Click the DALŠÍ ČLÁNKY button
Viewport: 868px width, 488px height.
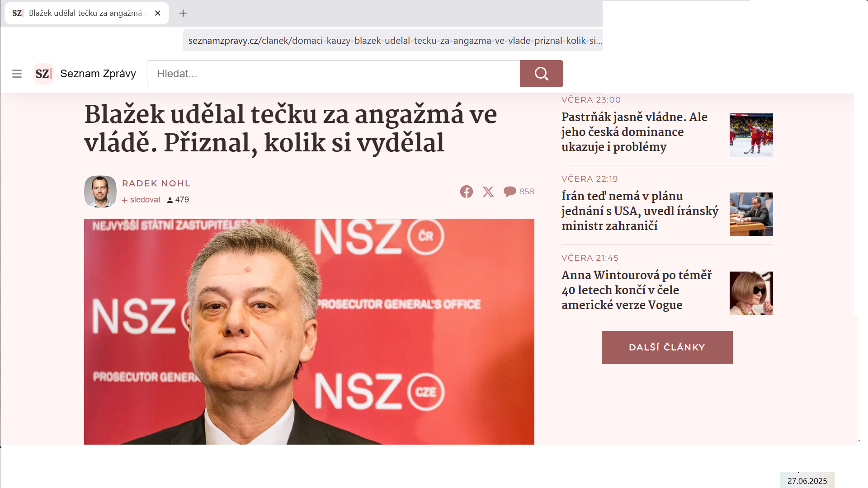coord(667,347)
